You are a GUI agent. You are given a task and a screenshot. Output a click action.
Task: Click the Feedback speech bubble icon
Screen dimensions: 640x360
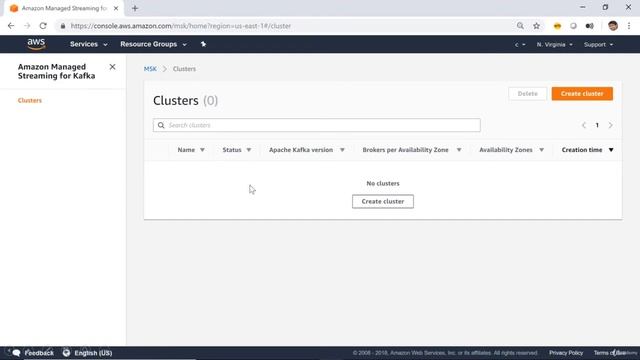[x=16, y=353]
